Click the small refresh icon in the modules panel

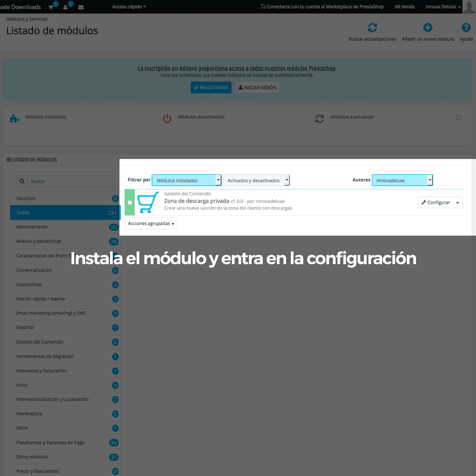[x=458, y=117]
